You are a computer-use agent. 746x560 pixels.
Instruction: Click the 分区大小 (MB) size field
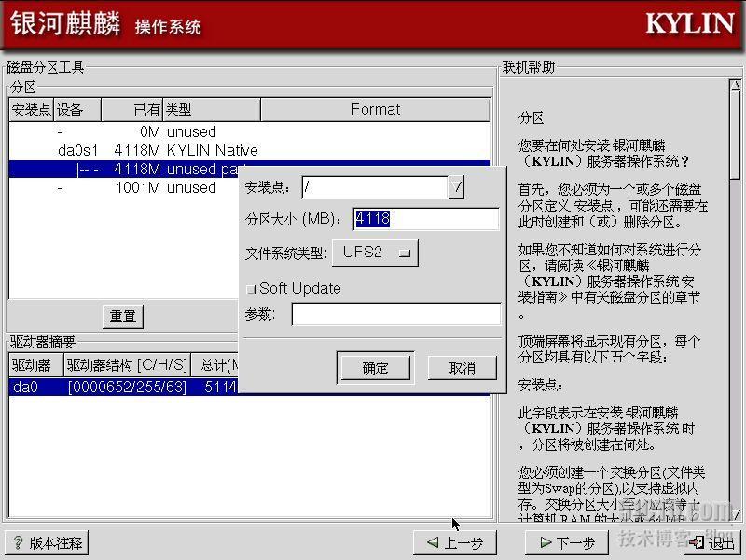click(x=426, y=219)
